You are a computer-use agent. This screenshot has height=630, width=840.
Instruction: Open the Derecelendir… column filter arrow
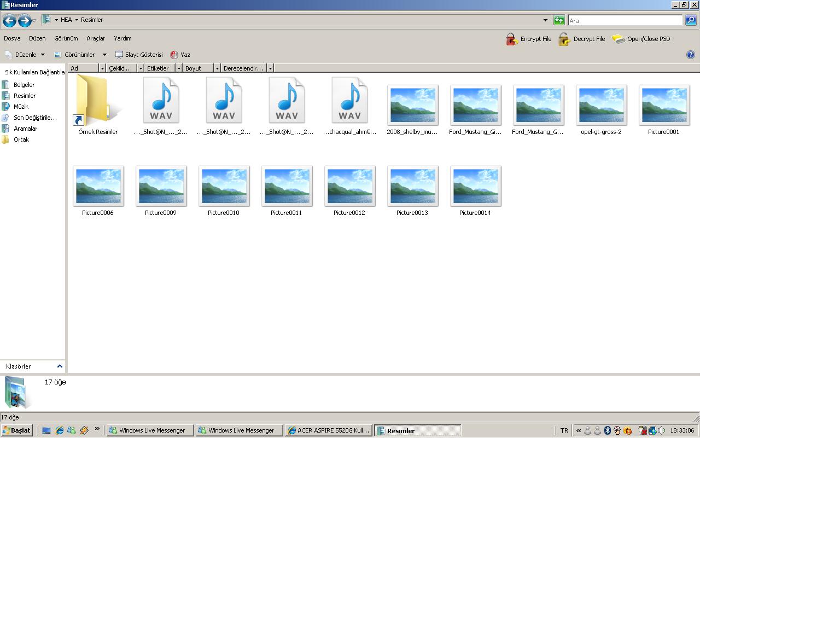(x=270, y=68)
